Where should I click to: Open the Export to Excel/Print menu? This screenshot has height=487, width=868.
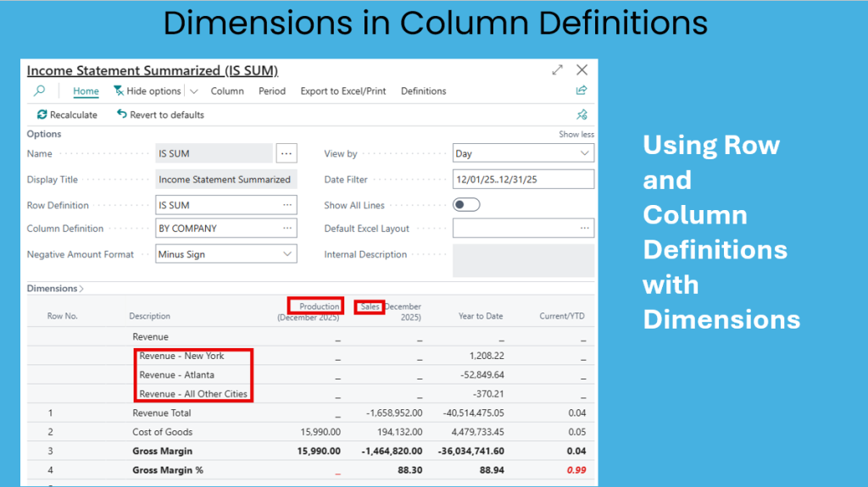[x=342, y=91]
